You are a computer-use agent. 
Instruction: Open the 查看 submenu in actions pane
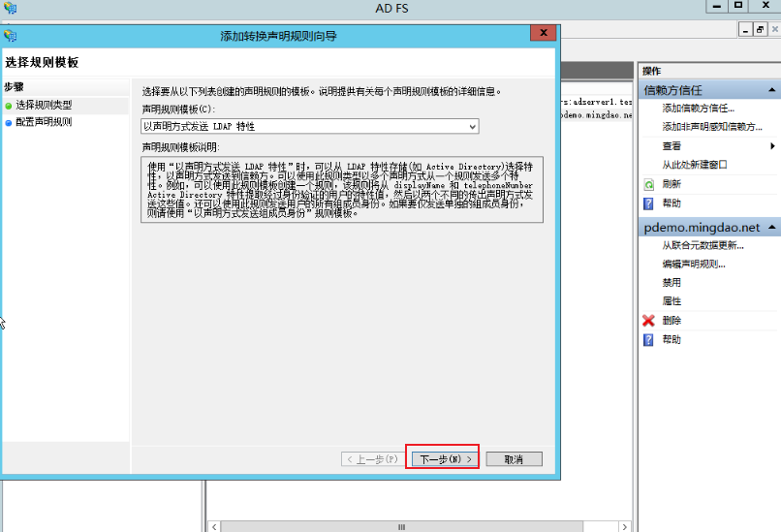(x=672, y=146)
